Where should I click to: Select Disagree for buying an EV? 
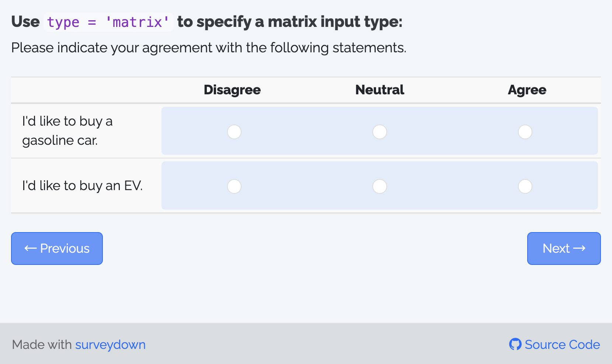coord(234,186)
